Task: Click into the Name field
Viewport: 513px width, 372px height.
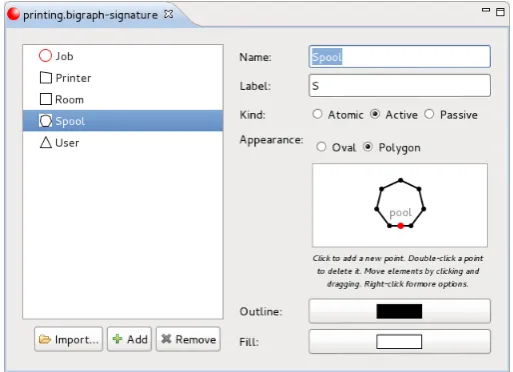Action: pos(400,57)
